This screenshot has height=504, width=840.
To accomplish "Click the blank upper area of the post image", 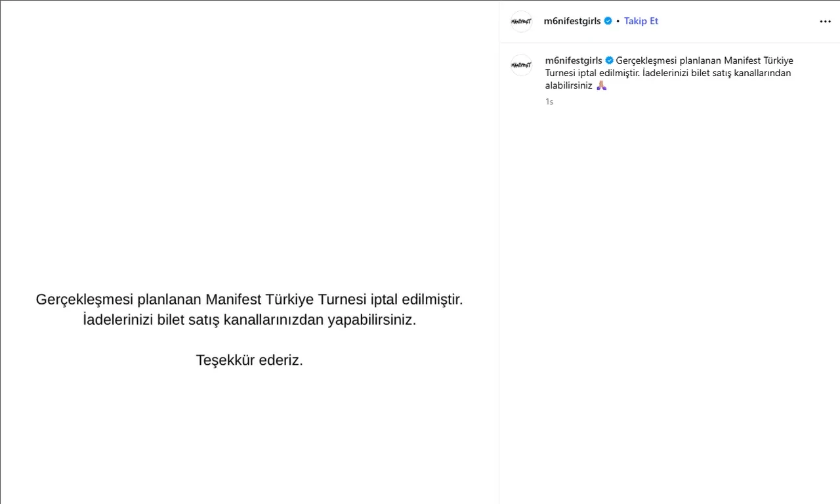I will click(x=249, y=131).
